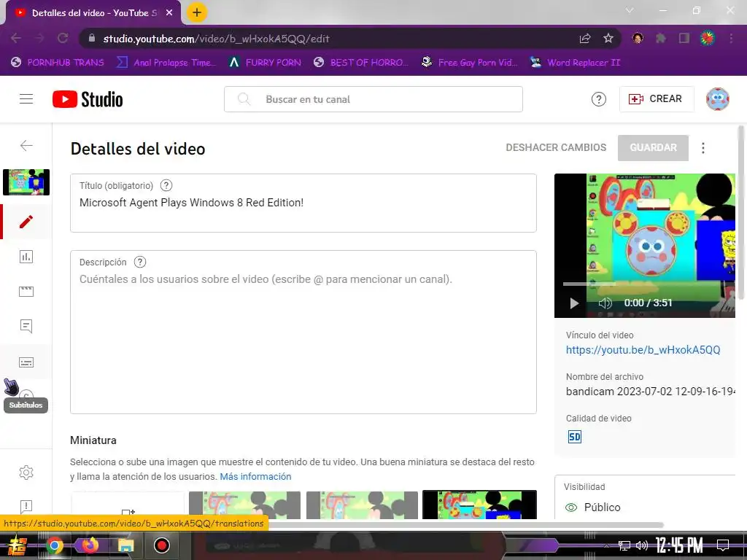Open the extensions puzzle icon
This screenshot has width=747, height=560.
pos(661,38)
